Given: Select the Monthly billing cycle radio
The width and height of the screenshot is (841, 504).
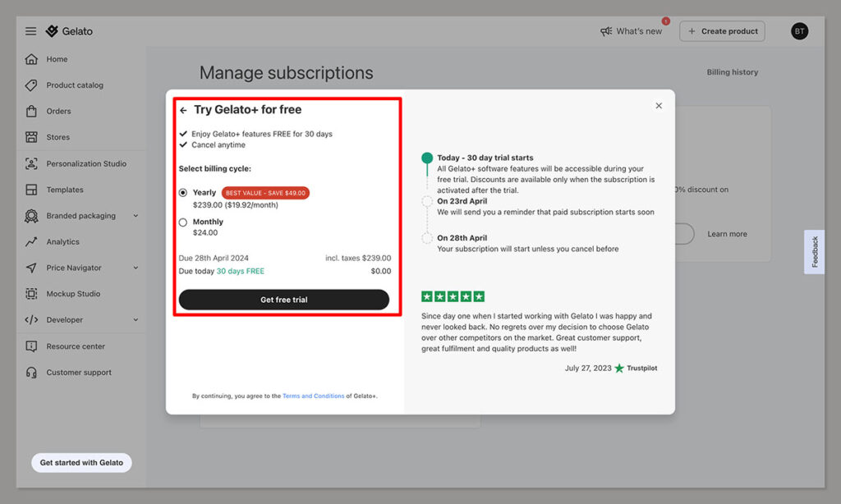Looking at the screenshot, I should (183, 222).
